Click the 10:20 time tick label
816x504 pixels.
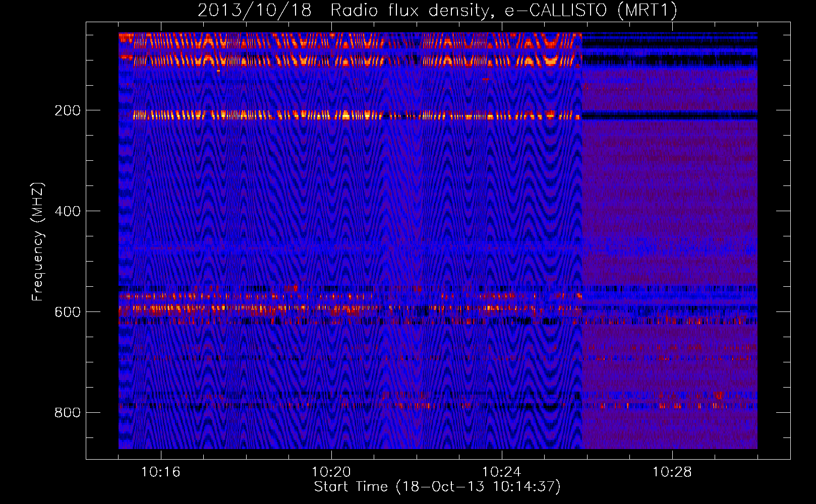[x=331, y=472]
